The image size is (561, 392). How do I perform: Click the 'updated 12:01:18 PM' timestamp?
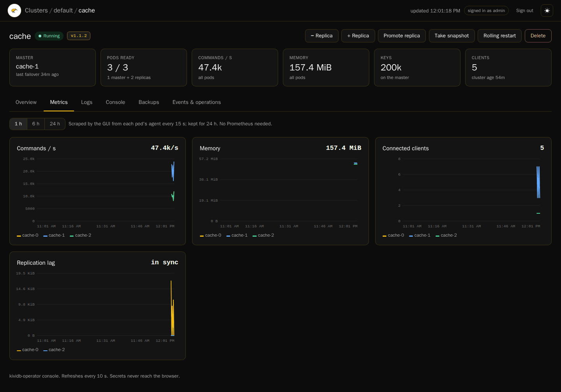coord(435,11)
